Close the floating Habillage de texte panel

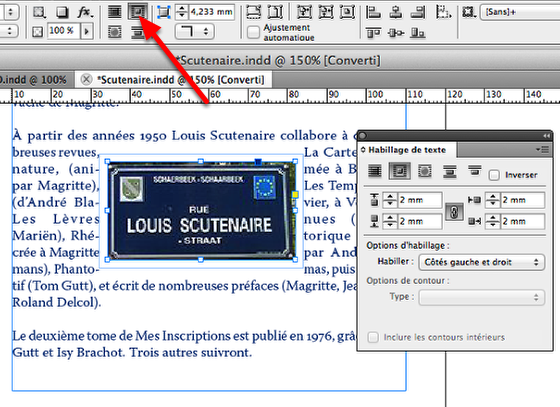click(363, 136)
